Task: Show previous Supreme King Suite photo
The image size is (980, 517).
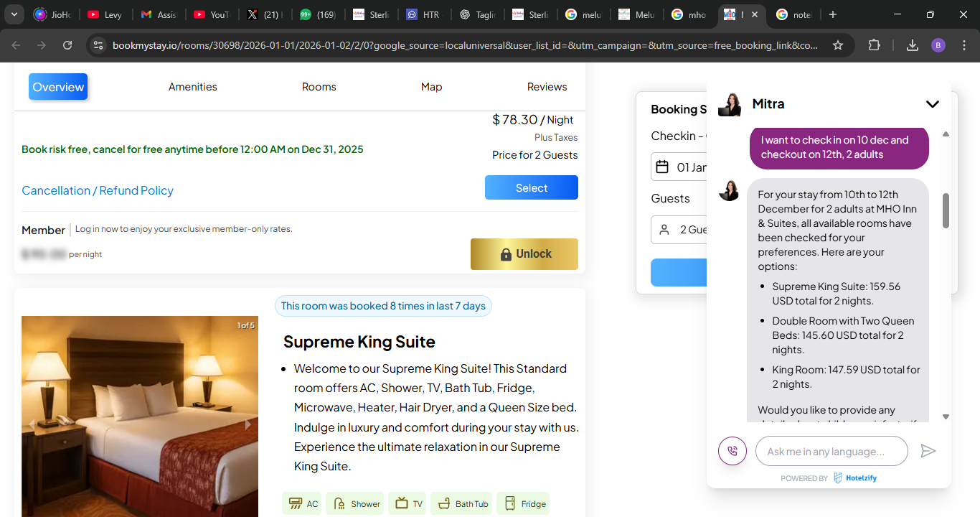Action: [32, 424]
